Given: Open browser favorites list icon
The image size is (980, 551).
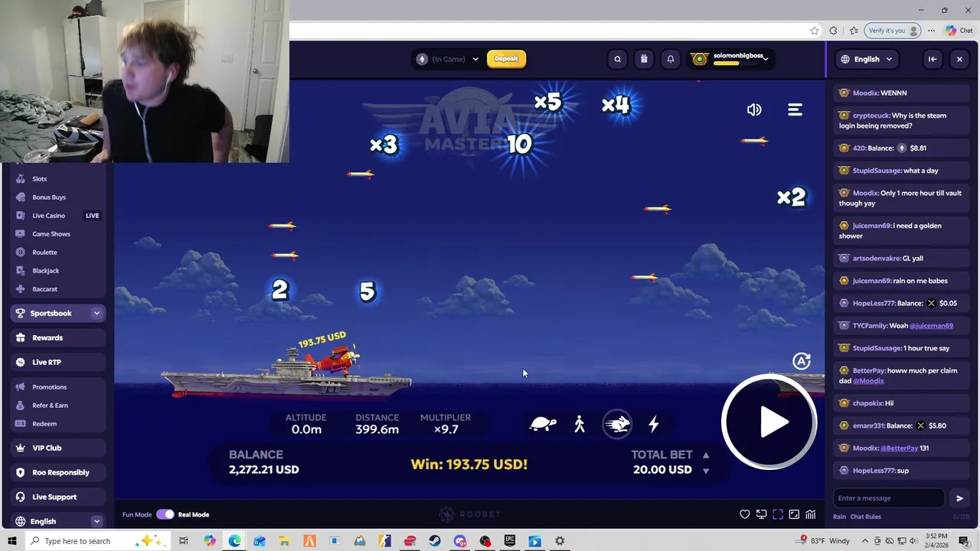Looking at the screenshot, I should click(854, 31).
